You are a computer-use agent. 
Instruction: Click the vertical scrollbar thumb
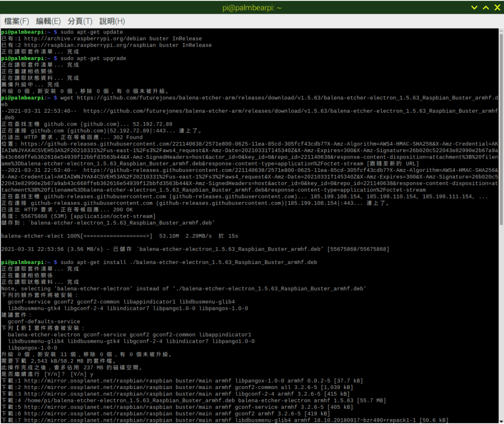pos(501,123)
